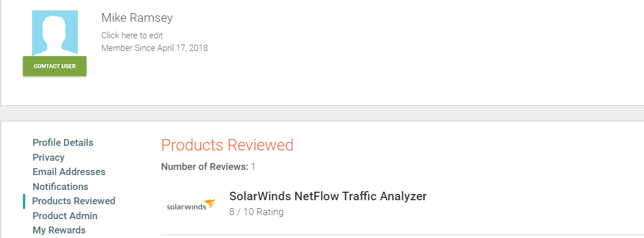The image size is (644, 238).
Task: Open Profile Details in the sidebar
Action: point(63,142)
